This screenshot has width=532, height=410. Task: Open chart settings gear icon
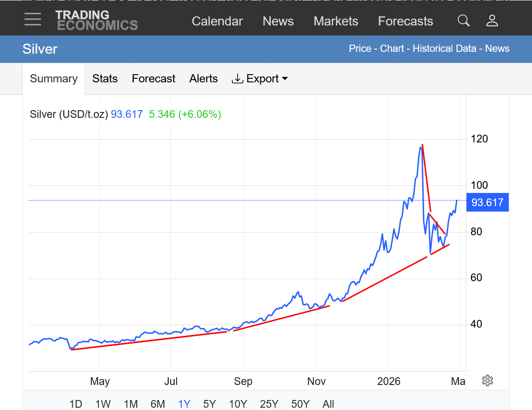[487, 380]
